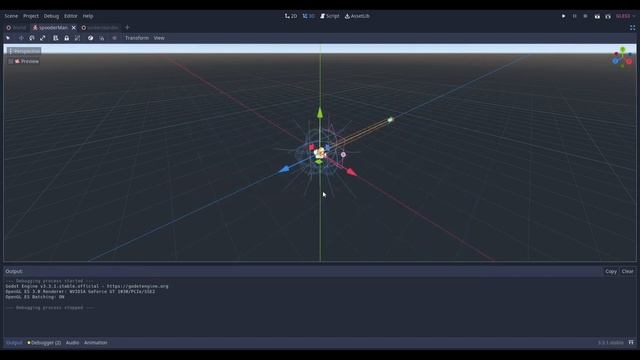
Task: Click the 'Godot Engine v3.3.1.stable.official' output line
Action: (x=87, y=287)
